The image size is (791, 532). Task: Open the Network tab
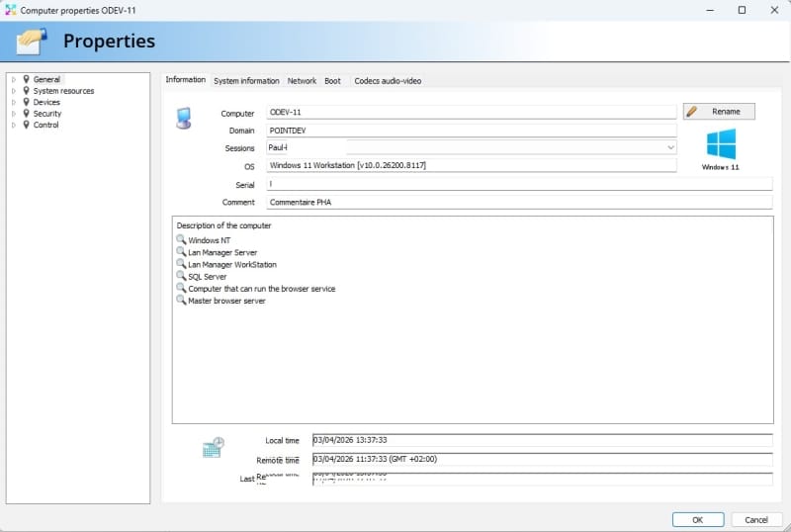pos(302,81)
